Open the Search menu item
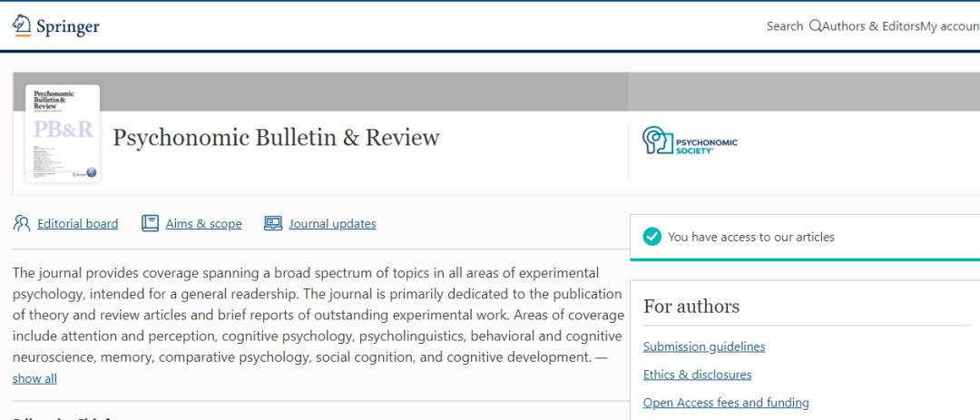This screenshot has height=420, width=980. tap(784, 26)
